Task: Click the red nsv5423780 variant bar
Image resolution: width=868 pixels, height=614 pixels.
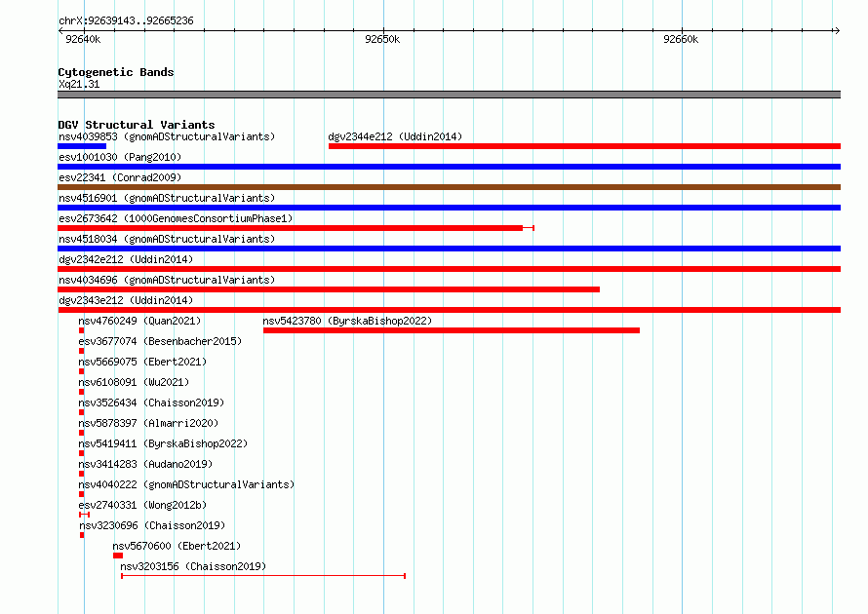Action: click(x=452, y=330)
